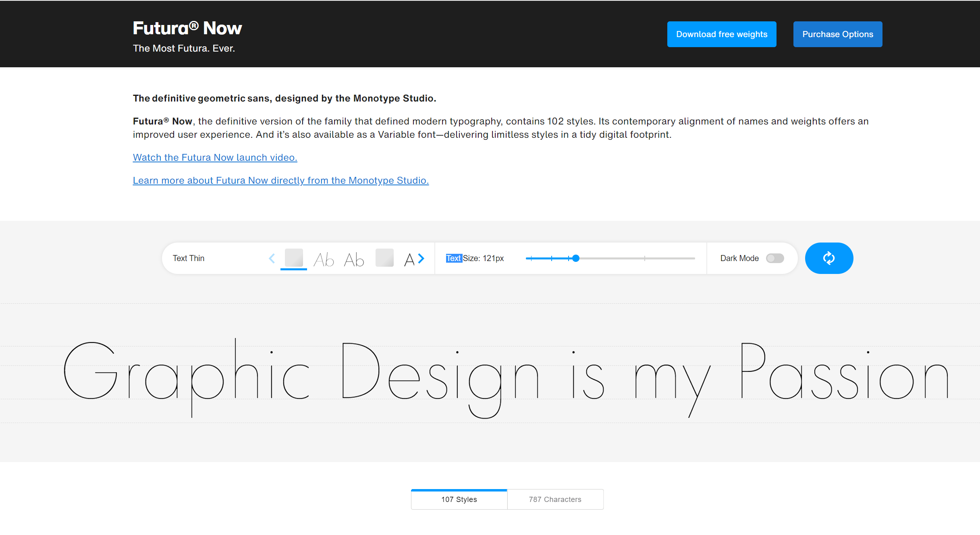Open Purchase Options
Image resolution: width=980 pixels, height=535 pixels.
click(838, 34)
